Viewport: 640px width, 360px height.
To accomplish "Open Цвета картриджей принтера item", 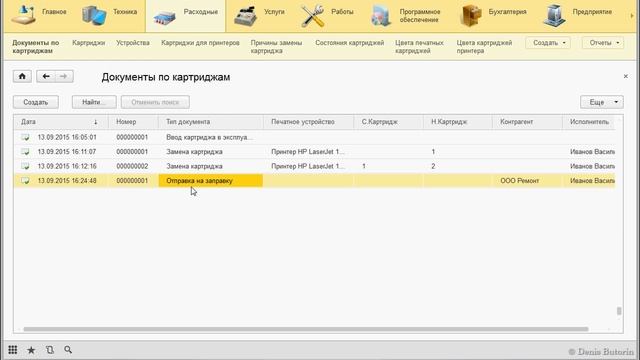I will pos(484,47).
